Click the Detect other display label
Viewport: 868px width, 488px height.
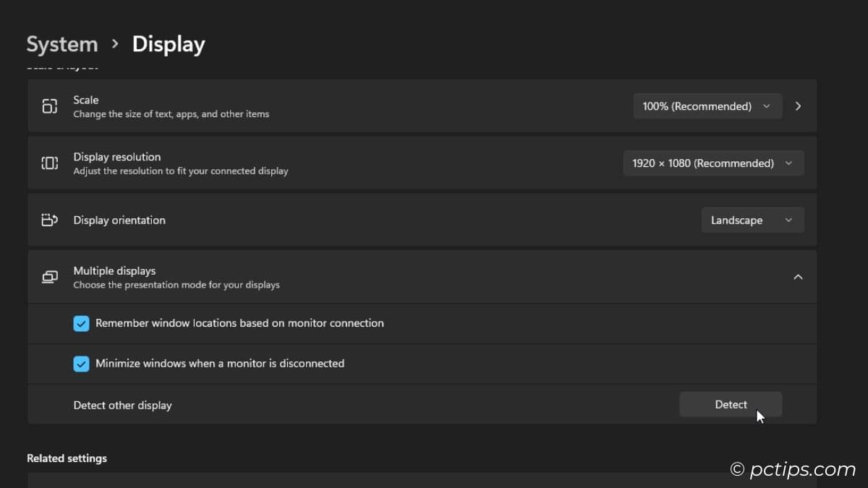(x=122, y=405)
